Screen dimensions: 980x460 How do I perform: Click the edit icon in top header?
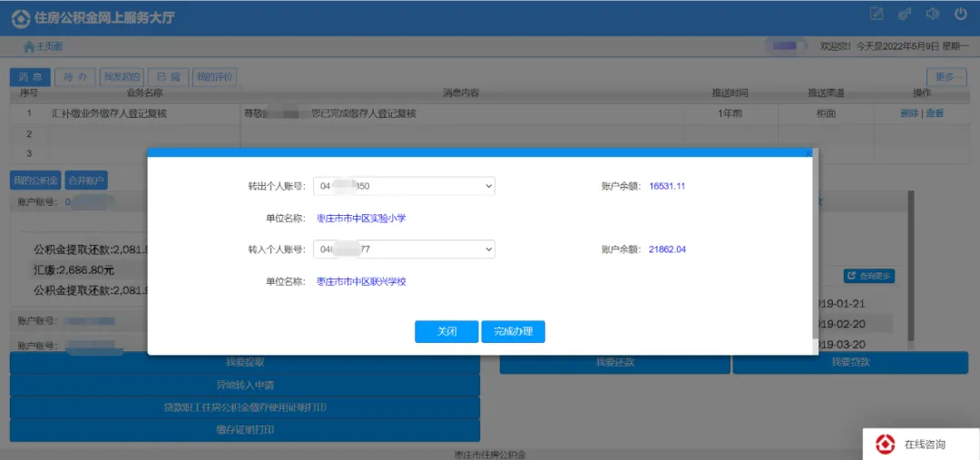[877, 14]
